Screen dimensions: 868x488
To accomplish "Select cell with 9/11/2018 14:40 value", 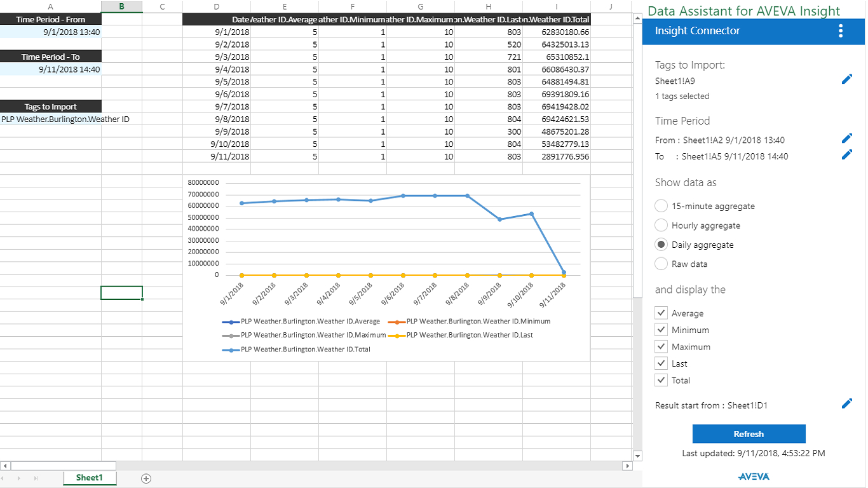I will coord(50,69).
